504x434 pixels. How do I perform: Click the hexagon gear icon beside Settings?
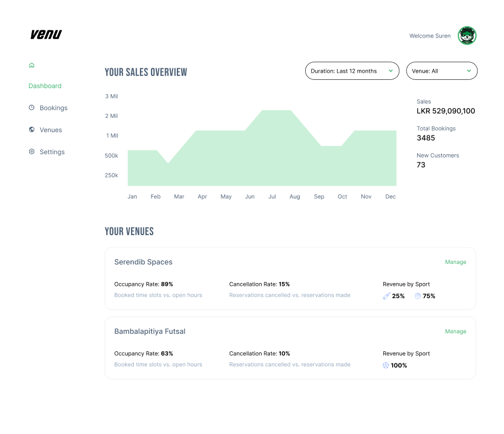point(31,151)
